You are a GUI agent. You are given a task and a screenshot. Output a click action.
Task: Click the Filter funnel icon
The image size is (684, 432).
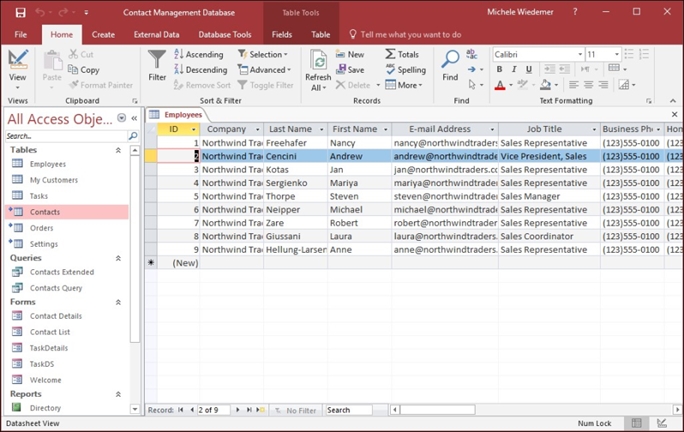click(x=157, y=60)
